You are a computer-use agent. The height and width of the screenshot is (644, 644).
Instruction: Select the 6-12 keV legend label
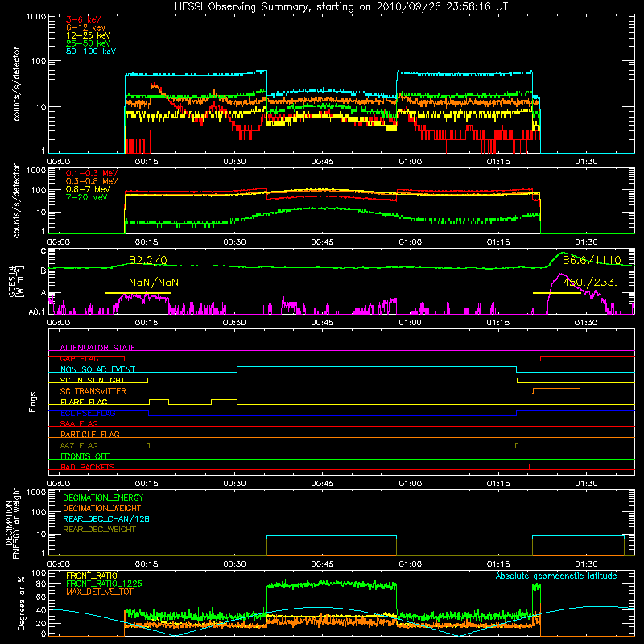tap(86, 27)
